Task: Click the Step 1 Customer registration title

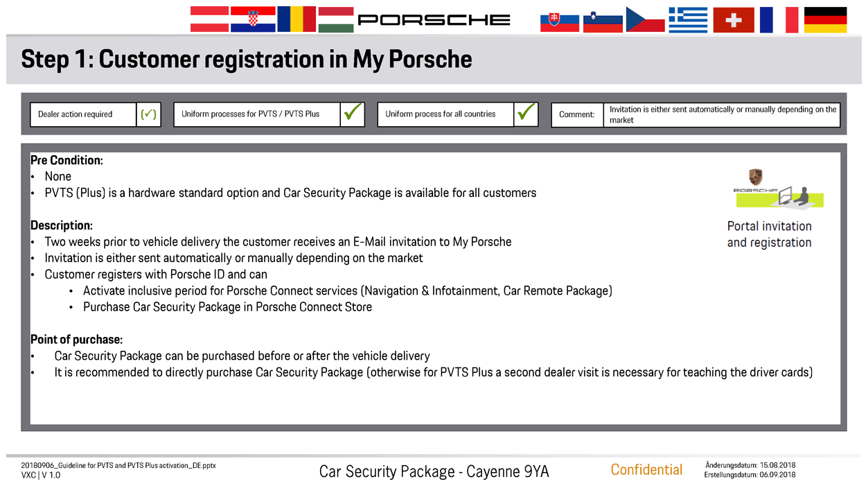Action: tap(247, 60)
